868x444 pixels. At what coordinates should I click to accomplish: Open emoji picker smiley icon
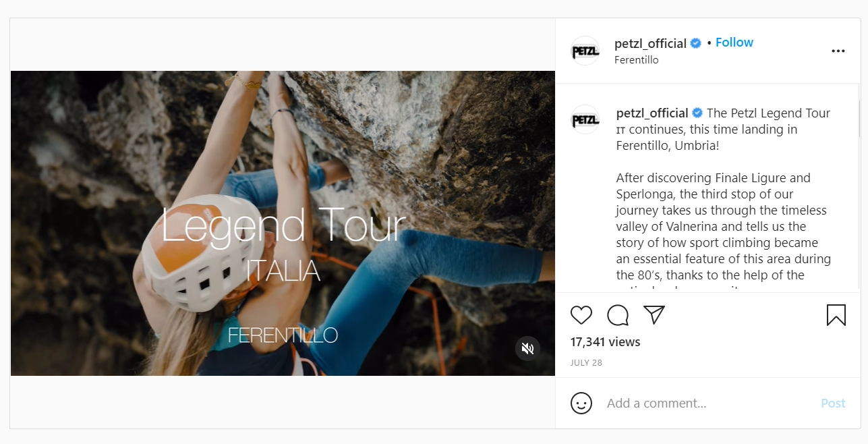point(581,404)
